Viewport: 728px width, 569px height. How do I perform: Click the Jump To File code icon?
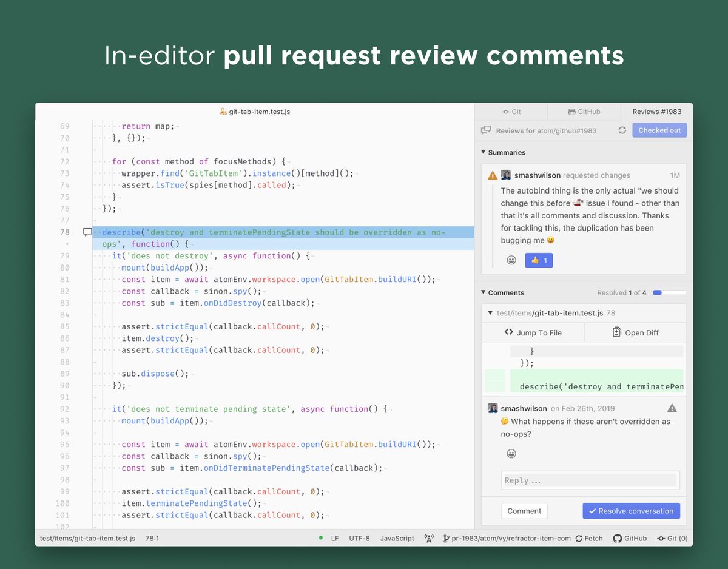click(508, 332)
